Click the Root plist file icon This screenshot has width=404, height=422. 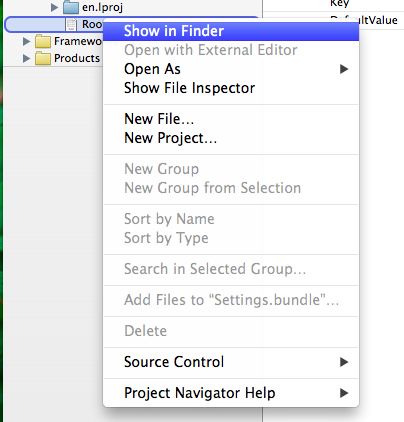coord(71,25)
